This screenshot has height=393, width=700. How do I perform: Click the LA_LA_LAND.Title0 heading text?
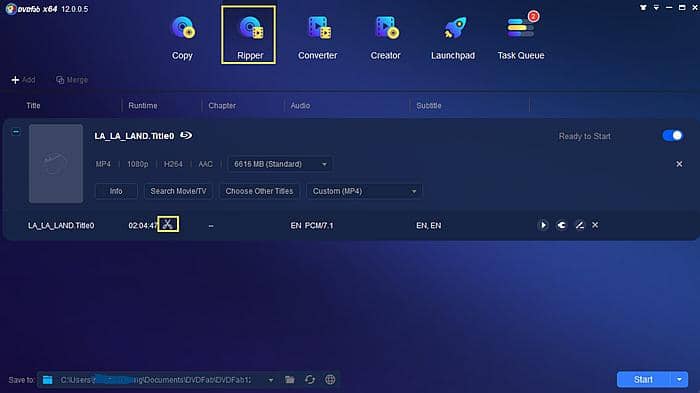pos(134,136)
